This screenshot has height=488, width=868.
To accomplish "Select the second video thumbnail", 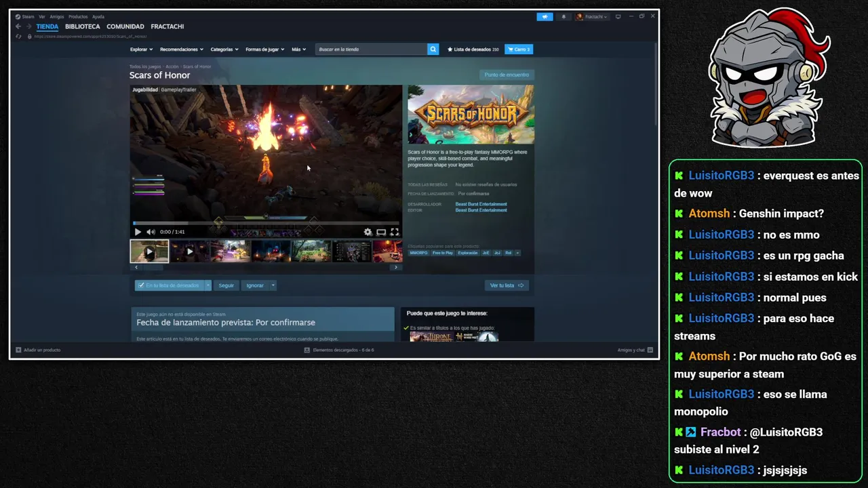I will (x=189, y=251).
